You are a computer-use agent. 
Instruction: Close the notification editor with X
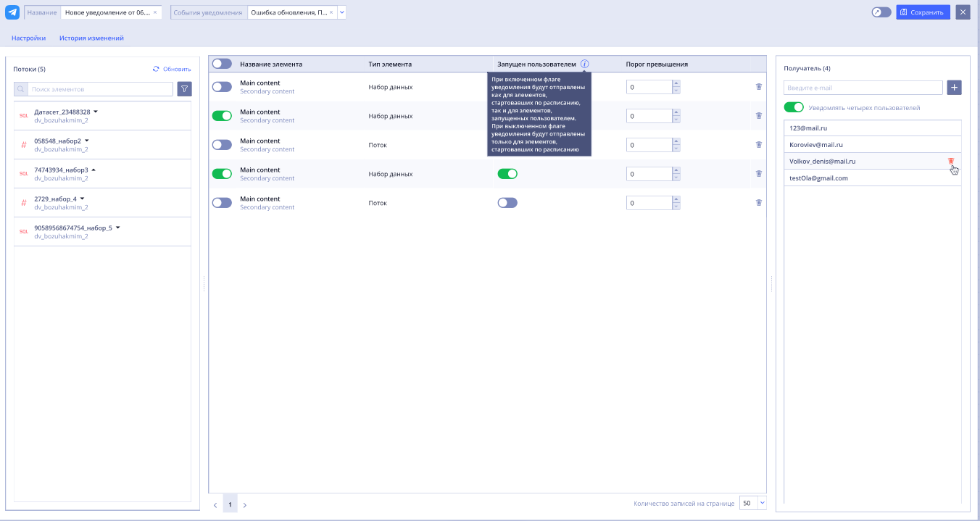pyautogui.click(x=963, y=12)
